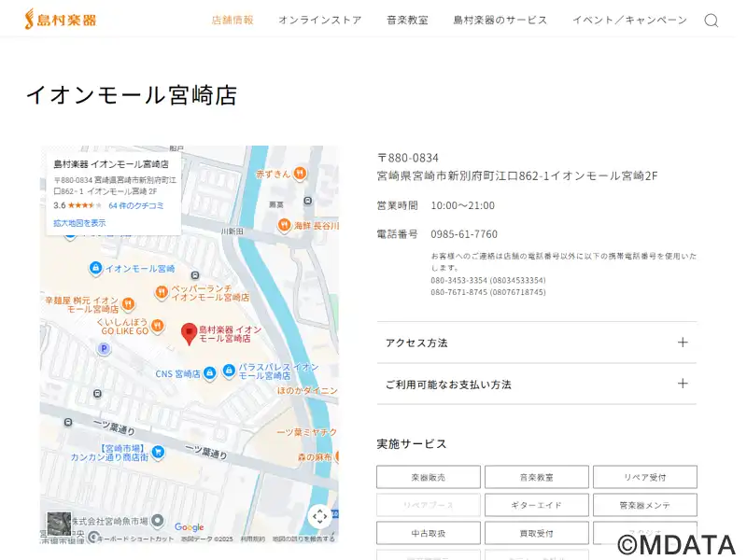Click the 赤ずきん restaurant marker on map

pos(299,173)
